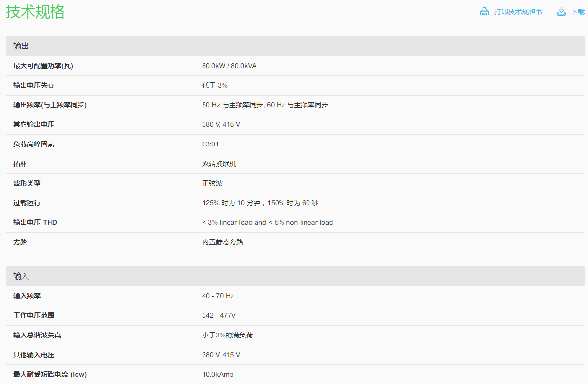Select the 40 - 70 Hz input frequency

coord(218,296)
